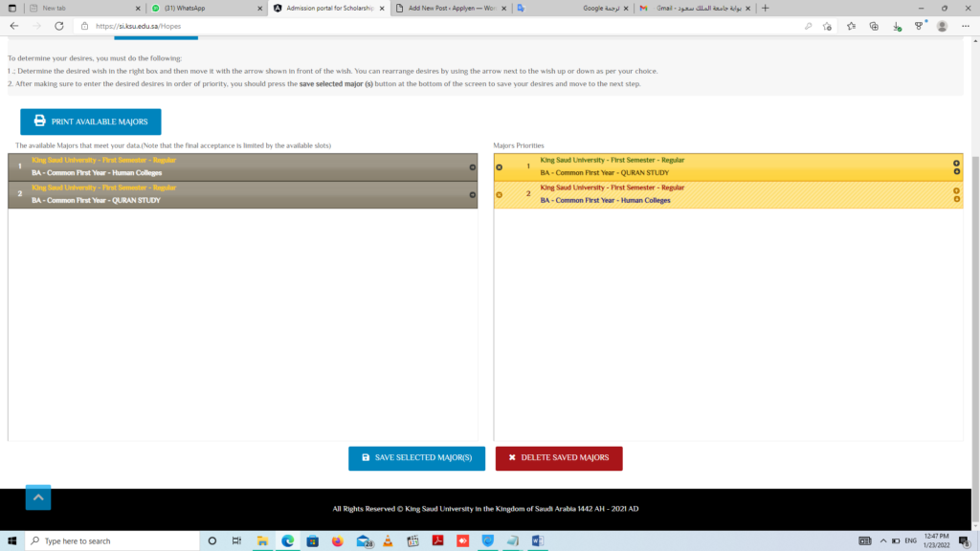Add Human Colleges major using its arrow
This screenshot has width=980, height=551.
pyautogui.click(x=473, y=167)
